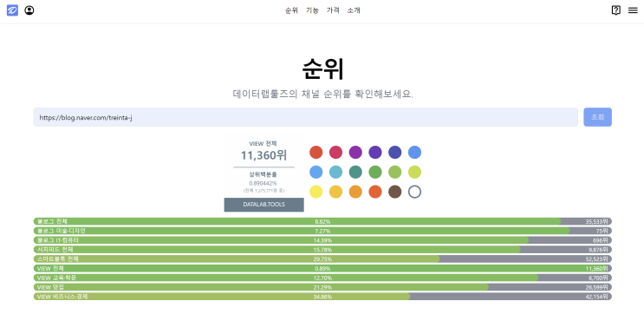This screenshot has height=314, width=644.
Task: Open the hamburger menu icon
Action: [x=633, y=10]
